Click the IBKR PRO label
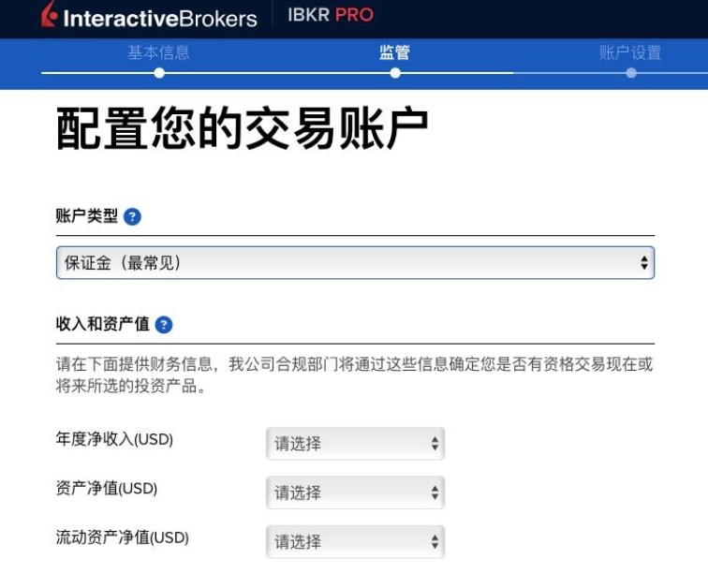 pos(331,15)
